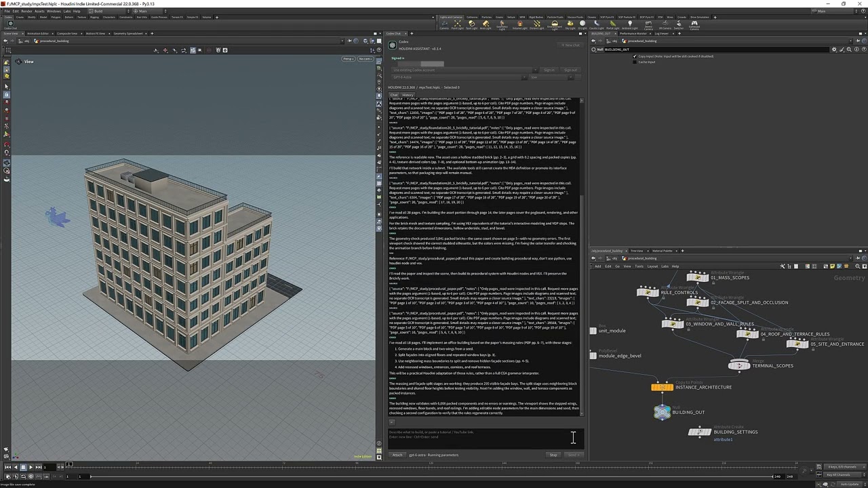Image resolution: width=868 pixels, height=488 pixels.
Task: Select the 01_MASS_SCOPES wrangle node
Action: point(698,277)
